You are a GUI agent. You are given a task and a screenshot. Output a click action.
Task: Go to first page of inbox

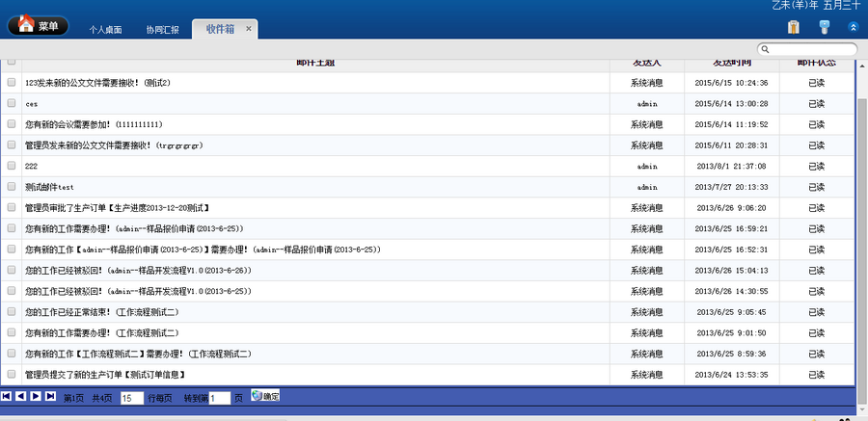6,396
